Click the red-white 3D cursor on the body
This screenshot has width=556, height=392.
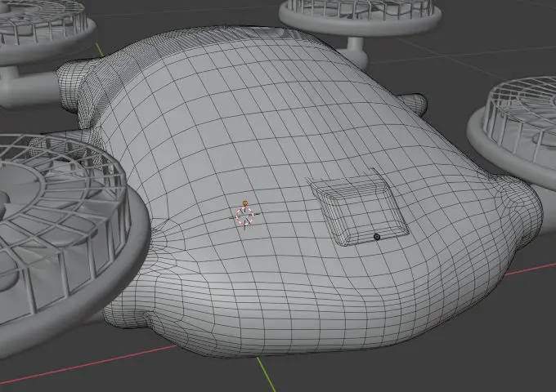pyautogui.click(x=245, y=216)
